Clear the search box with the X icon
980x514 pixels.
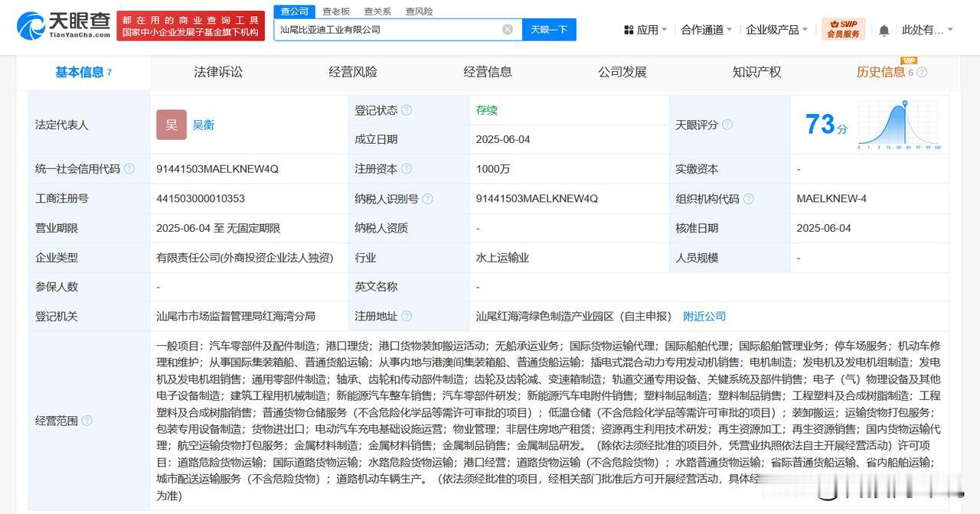coord(508,29)
